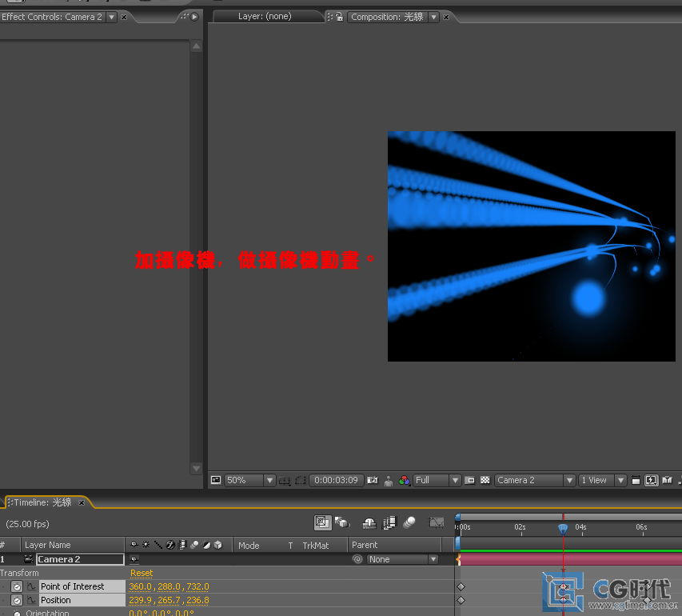Take a snapshot with the camera icon

[x=372, y=480]
